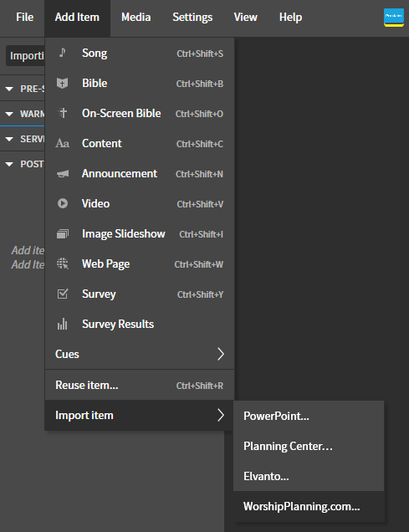This screenshot has height=532, width=409.
Task: Pick Video from the menu
Action: (x=140, y=203)
